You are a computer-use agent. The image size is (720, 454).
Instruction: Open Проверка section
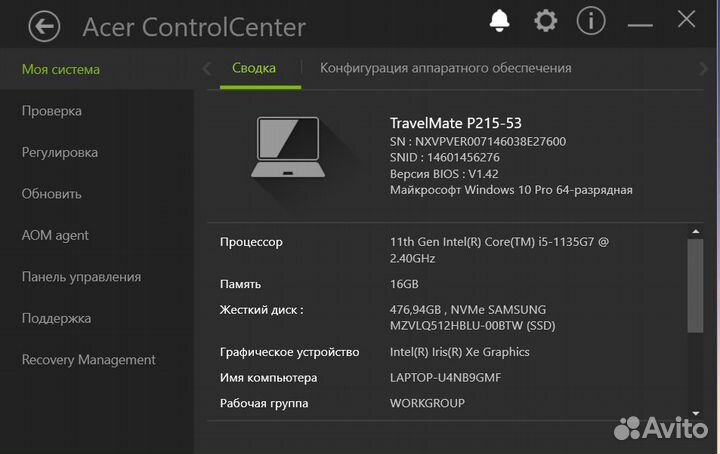pos(51,111)
